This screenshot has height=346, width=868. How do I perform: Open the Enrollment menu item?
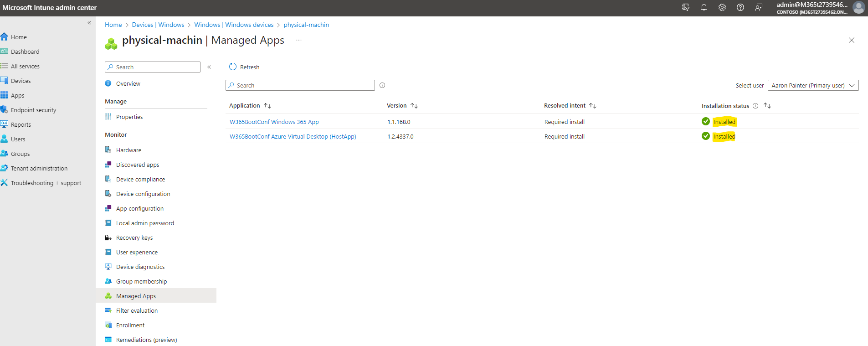[x=130, y=325]
